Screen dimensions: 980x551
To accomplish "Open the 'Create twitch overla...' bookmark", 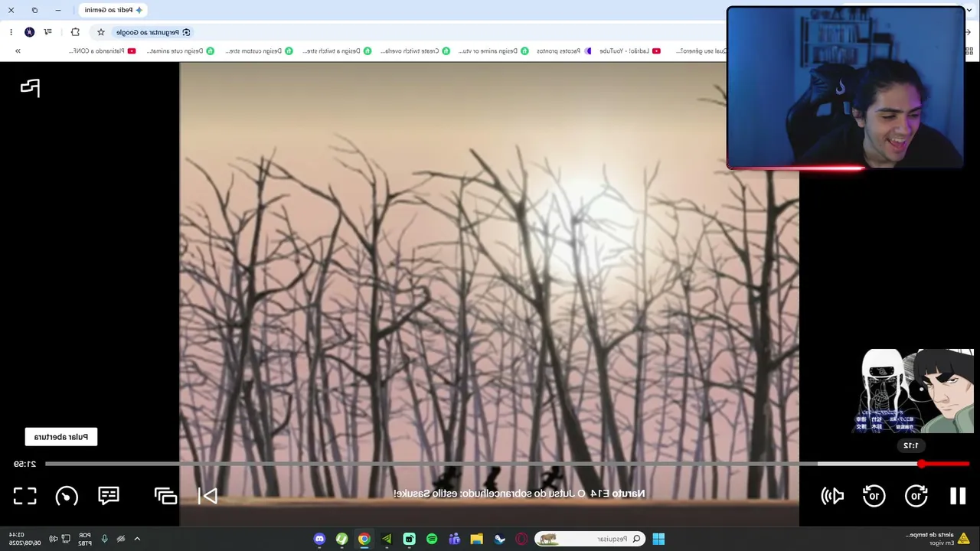I will click(x=415, y=51).
